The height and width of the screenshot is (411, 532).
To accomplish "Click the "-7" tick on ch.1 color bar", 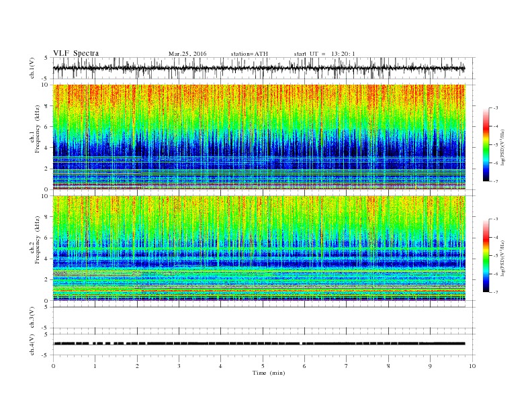I will pyautogui.click(x=496, y=181).
